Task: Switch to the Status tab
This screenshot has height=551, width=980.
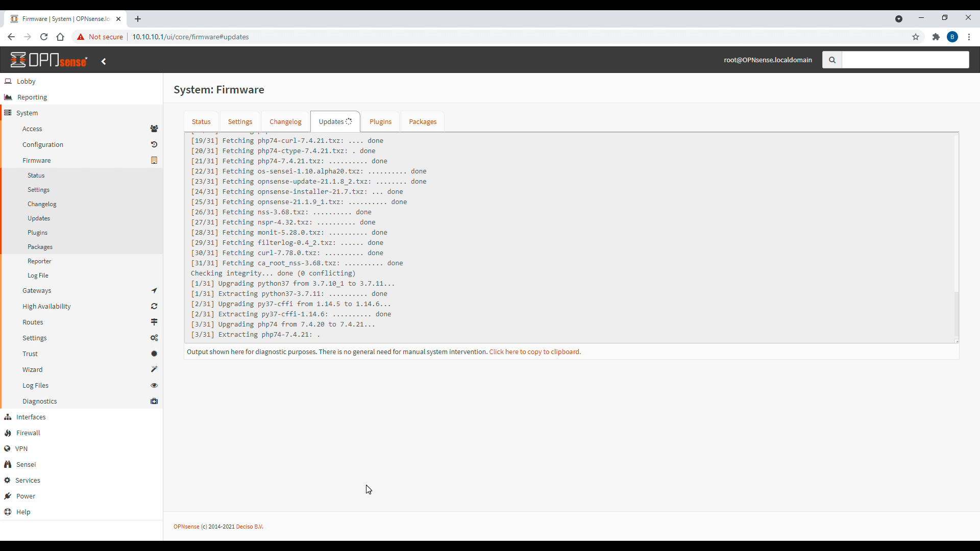Action: (201, 122)
